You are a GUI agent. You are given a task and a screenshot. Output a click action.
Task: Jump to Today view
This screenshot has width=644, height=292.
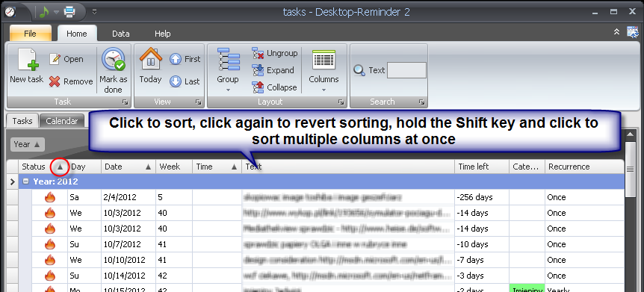(x=150, y=66)
